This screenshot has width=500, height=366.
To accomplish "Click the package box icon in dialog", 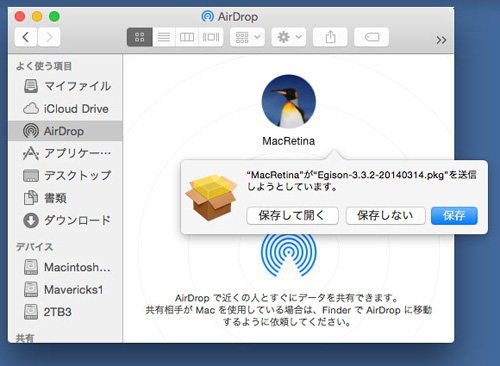I will click(x=211, y=197).
